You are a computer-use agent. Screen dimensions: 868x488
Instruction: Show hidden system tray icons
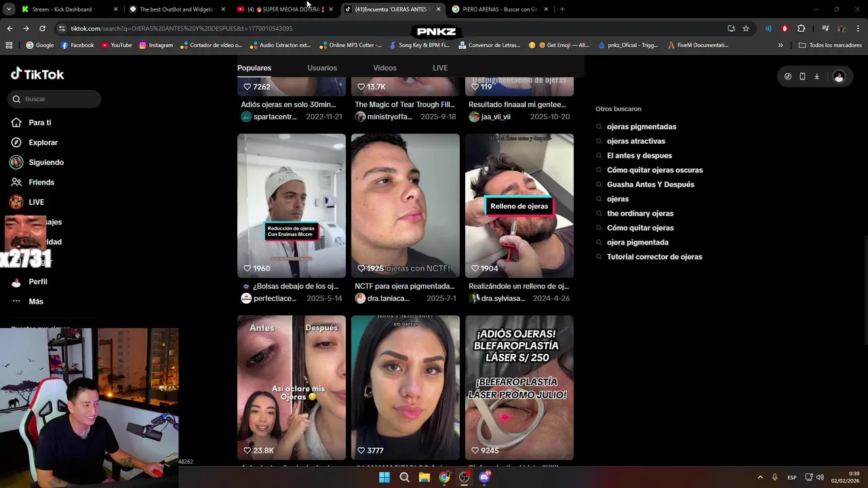click(759, 477)
